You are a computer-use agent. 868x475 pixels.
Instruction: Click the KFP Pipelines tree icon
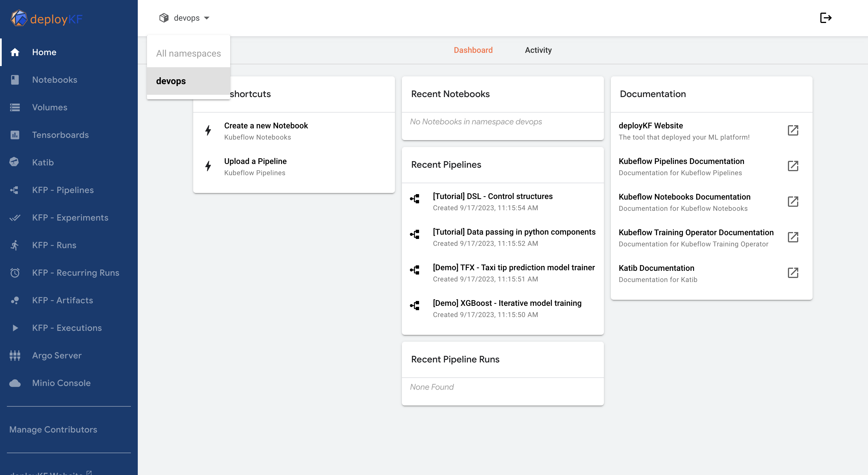[x=14, y=190]
